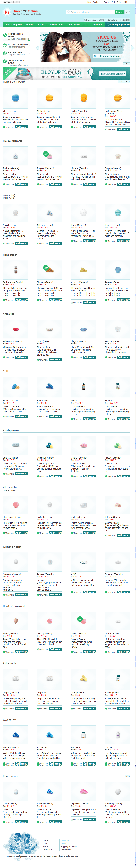Open Best Sellers menu item
The height and width of the screenshot is (868, 136).
coord(75,25)
